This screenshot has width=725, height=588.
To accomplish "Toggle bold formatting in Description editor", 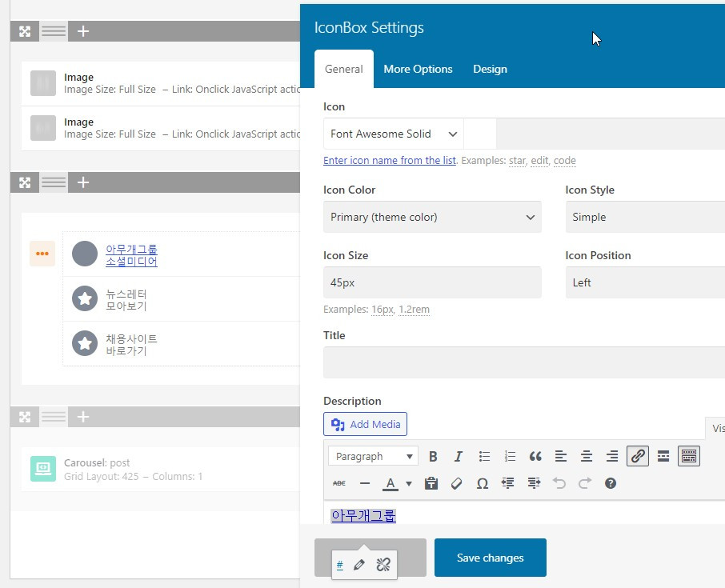I will click(x=433, y=456).
